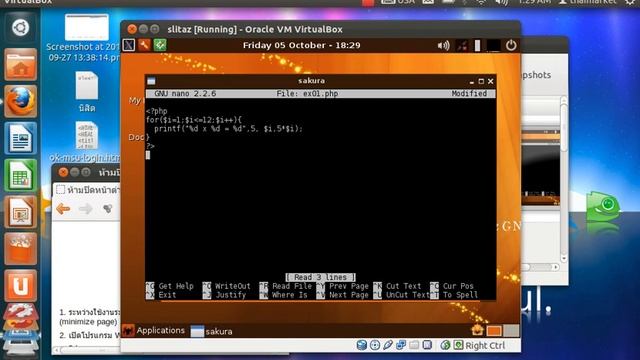Image resolution: width=640 pixels, height=360 pixels.
Task: Click 'UnCut Text' in nano shortcut bar
Action: [x=408, y=295]
